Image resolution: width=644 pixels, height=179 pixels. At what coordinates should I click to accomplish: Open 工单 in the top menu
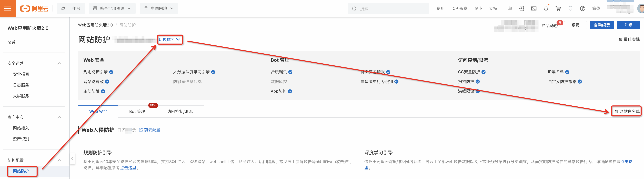tap(508, 8)
